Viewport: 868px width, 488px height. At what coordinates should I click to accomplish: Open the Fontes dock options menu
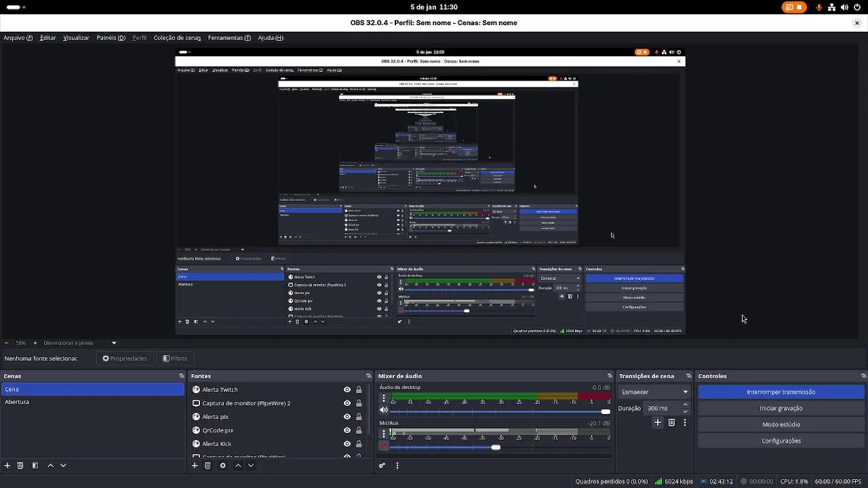(369, 376)
